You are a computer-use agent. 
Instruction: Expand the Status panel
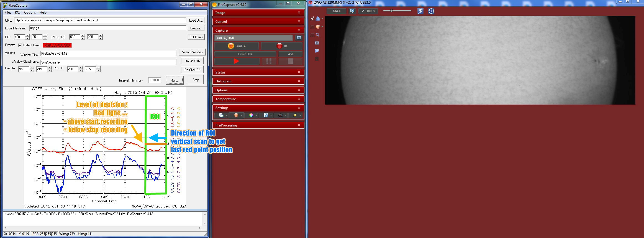(258, 72)
